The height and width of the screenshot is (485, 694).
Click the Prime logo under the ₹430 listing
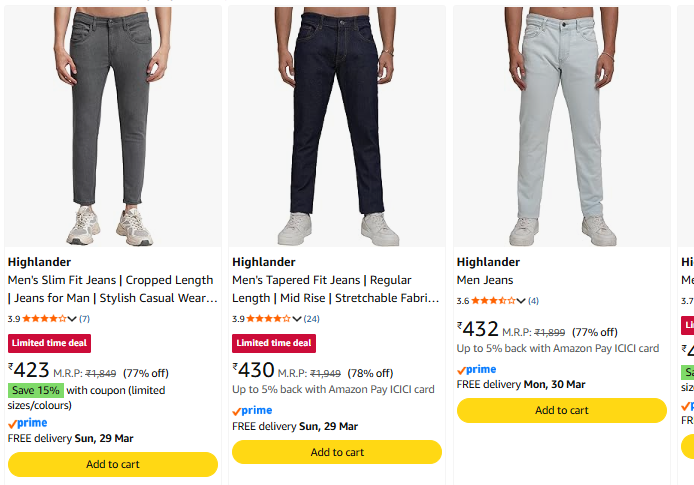click(x=252, y=411)
